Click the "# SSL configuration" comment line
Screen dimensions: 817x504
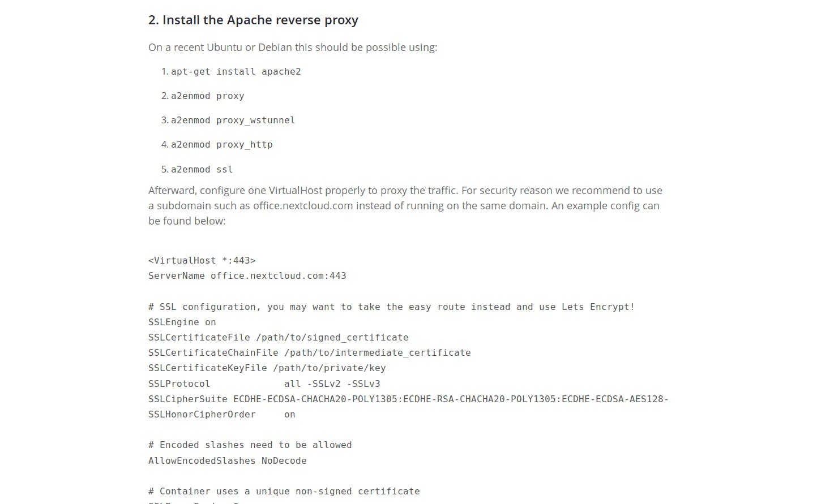pyautogui.click(x=391, y=307)
